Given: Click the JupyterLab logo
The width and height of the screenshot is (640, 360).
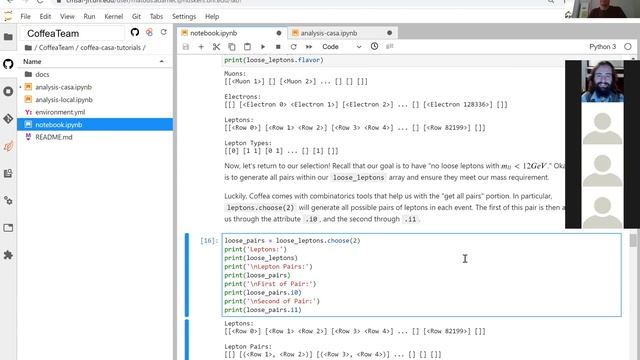Looking at the screenshot, I should click(8, 16).
